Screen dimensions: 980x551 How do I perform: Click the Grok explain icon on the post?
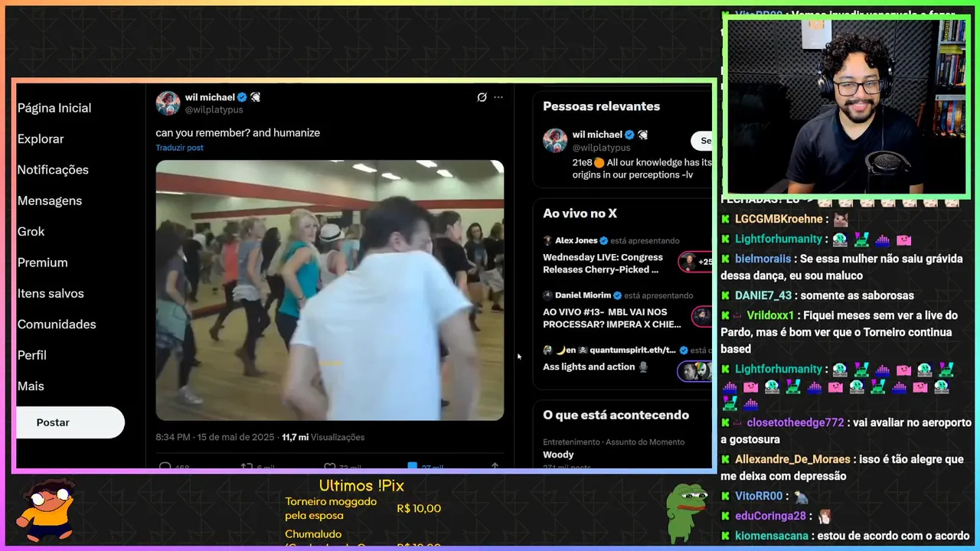[x=482, y=97]
